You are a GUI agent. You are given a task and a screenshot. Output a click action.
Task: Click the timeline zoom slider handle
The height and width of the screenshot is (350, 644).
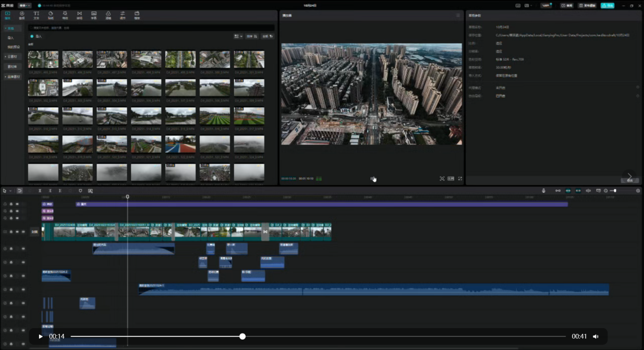pos(615,191)
